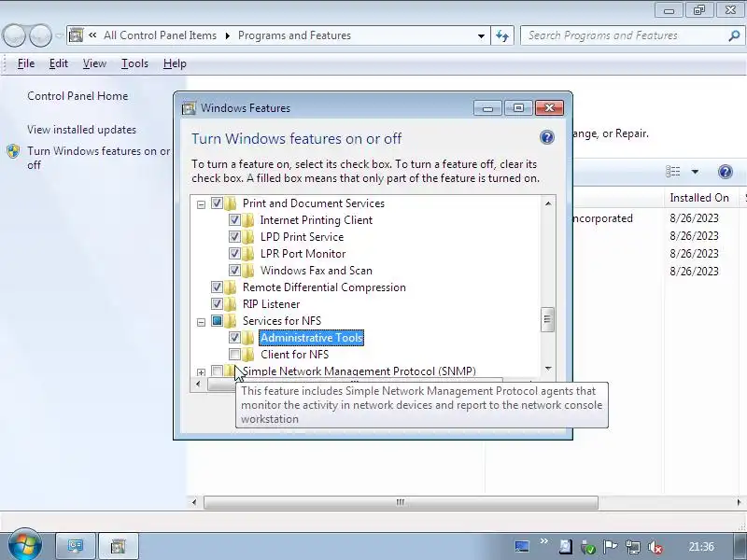Select the Administrative Tools tree item
The image size is (747, 560).
tap(312, 338)
